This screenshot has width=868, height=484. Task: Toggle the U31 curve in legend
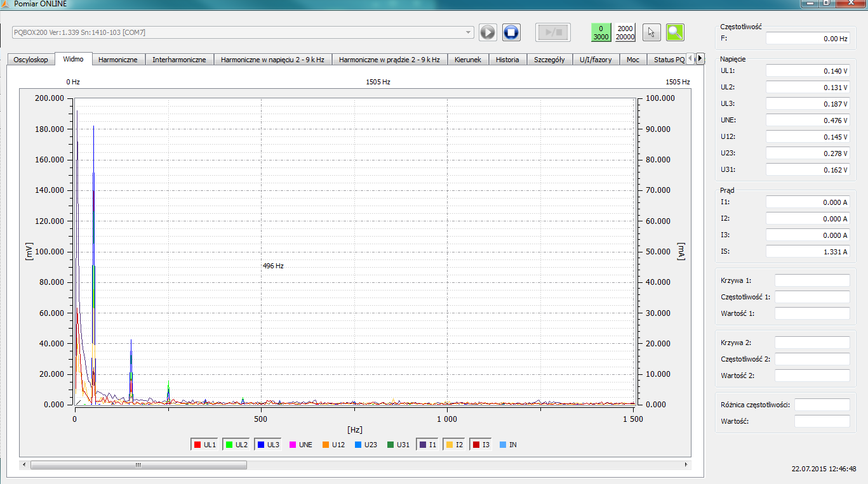coord(399,445)
